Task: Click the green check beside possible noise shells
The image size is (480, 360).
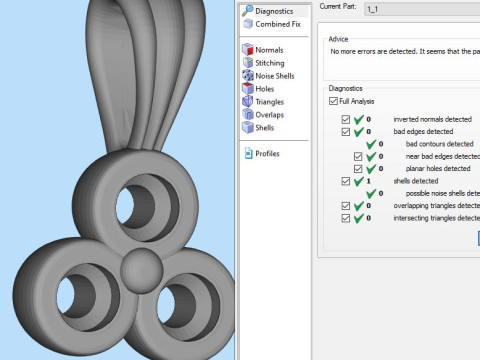Action: coord(371,193)
